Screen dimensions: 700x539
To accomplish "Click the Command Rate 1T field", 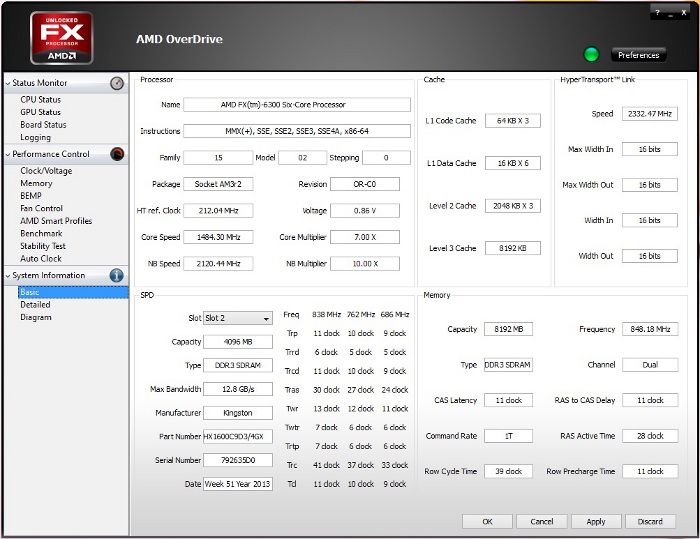I will pos(508,436).
